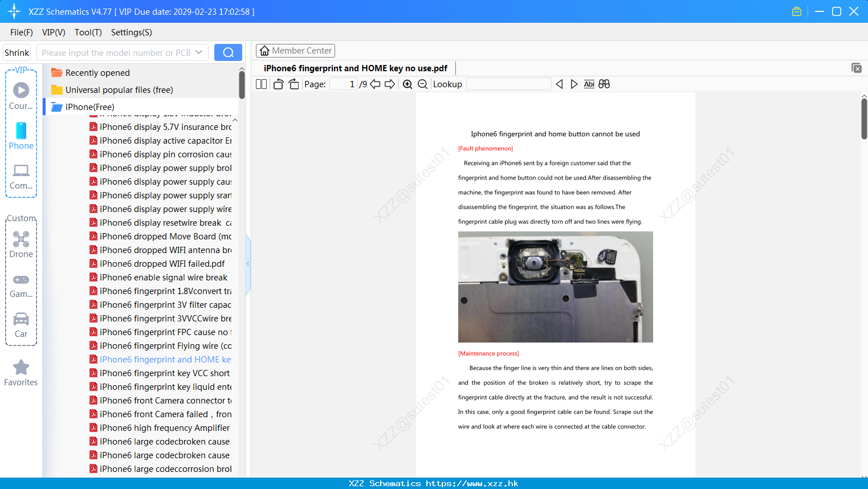Screen dimensions: 868x489
Task: Click the PDF viewer vertical scrollbar
Action: coord(864,119)
